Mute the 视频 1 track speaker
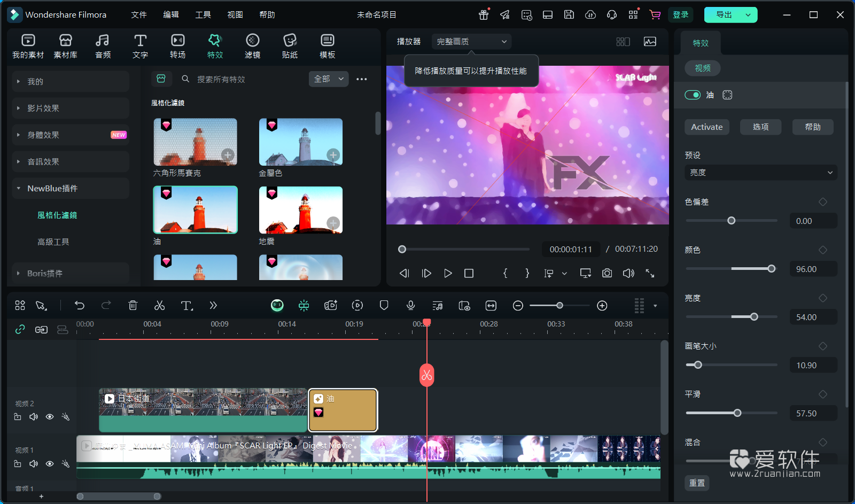 click(34, 463)
